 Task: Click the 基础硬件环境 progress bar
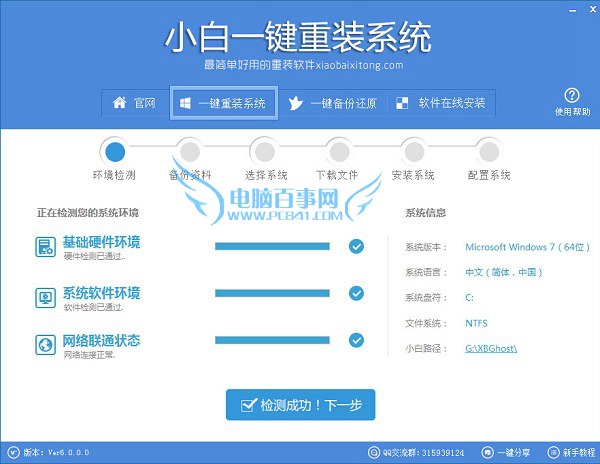(272, 246)
